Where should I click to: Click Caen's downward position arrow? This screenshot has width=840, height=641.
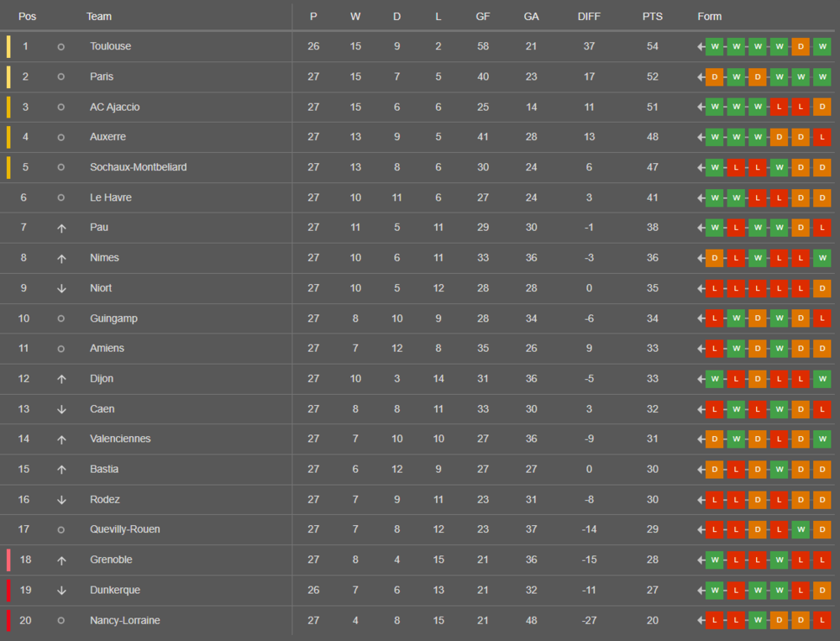pyautogui.click(x=61, y=409)
